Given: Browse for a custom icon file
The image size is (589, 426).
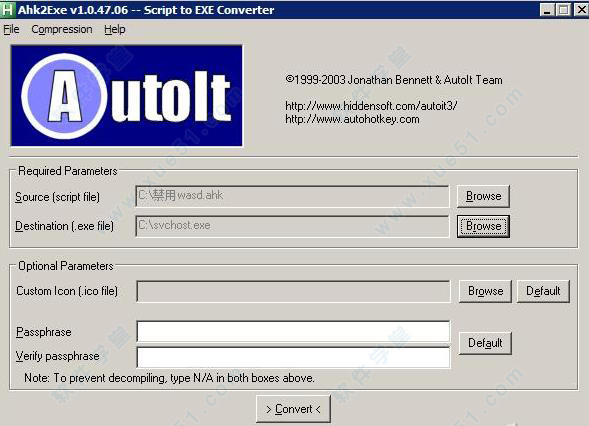Looking at the screenshot, I should pyautogui.click(x=485, y=291).
